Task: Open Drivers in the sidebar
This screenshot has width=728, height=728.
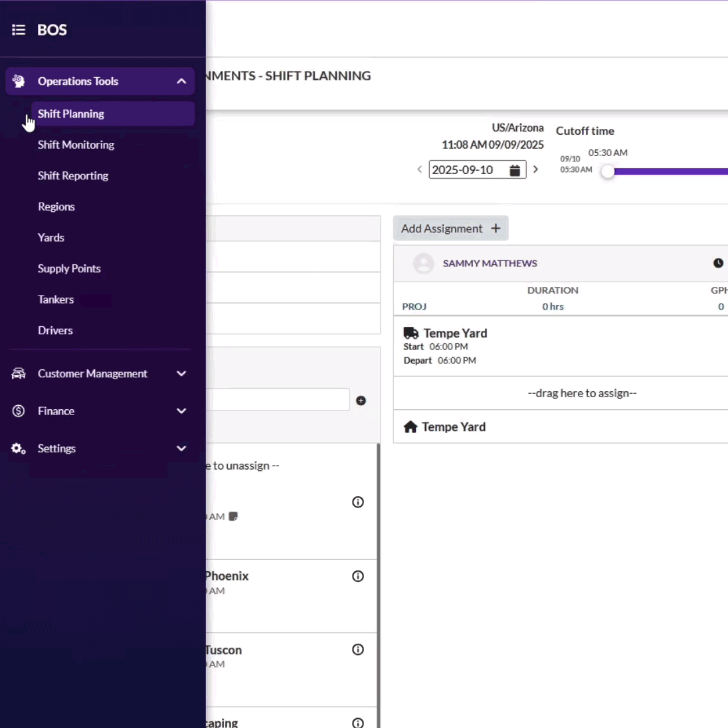Action: [55, 331]
